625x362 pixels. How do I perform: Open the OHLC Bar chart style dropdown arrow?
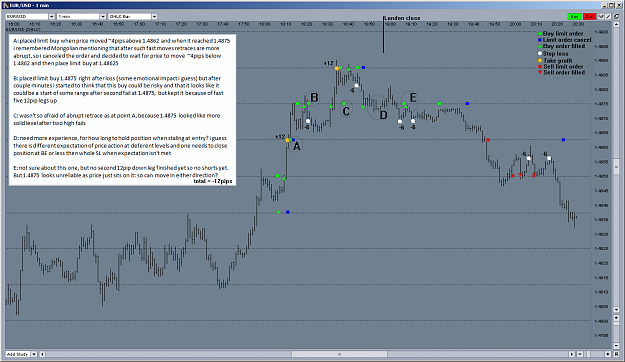[x=154, y=16]
